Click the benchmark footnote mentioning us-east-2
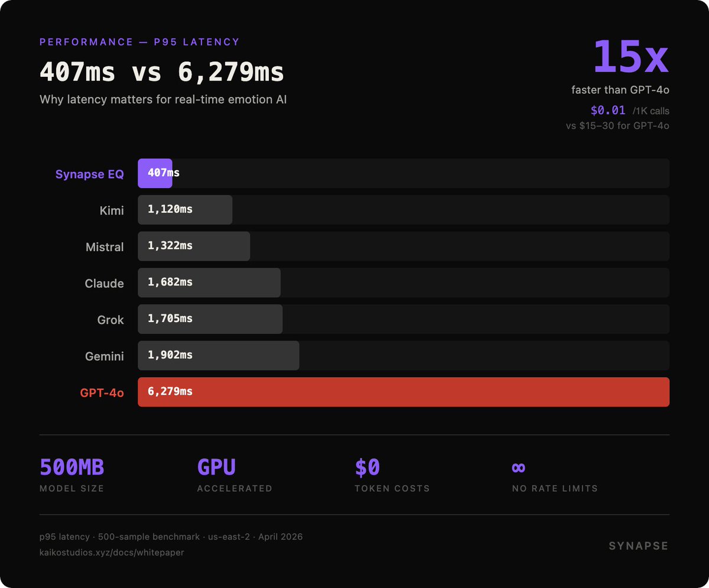The height and width of the screenshot is (588, 709). pyautogui.click(x=171, y=537)
